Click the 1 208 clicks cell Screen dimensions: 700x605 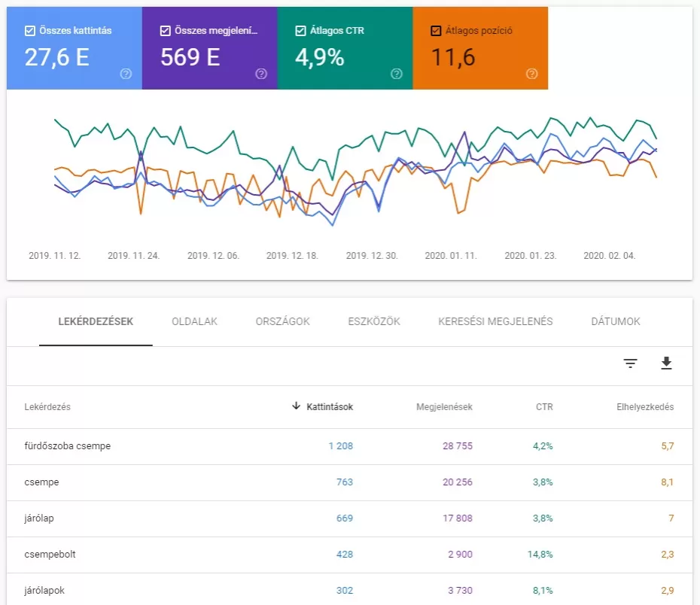click(x=341, y=446)
